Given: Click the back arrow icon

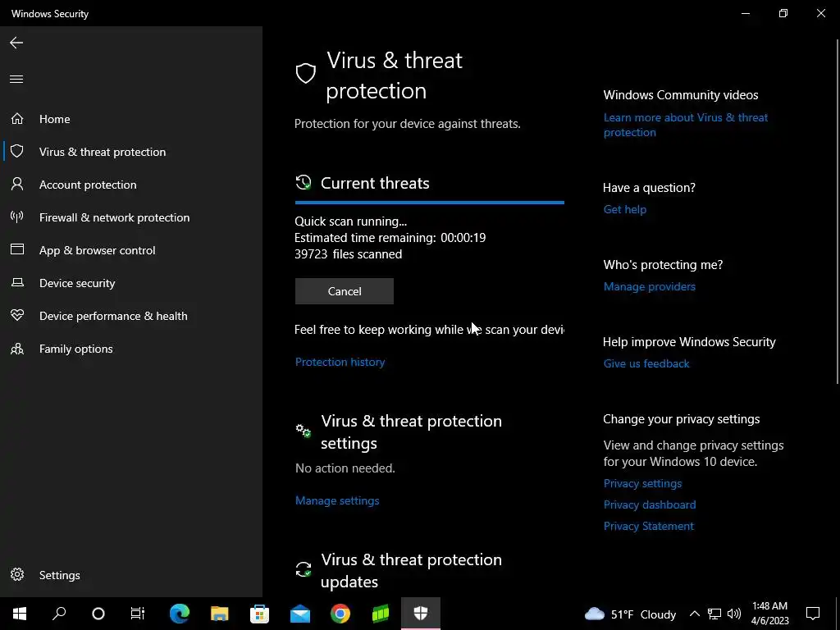Looking at the screenshot, I should click(16, 43).
